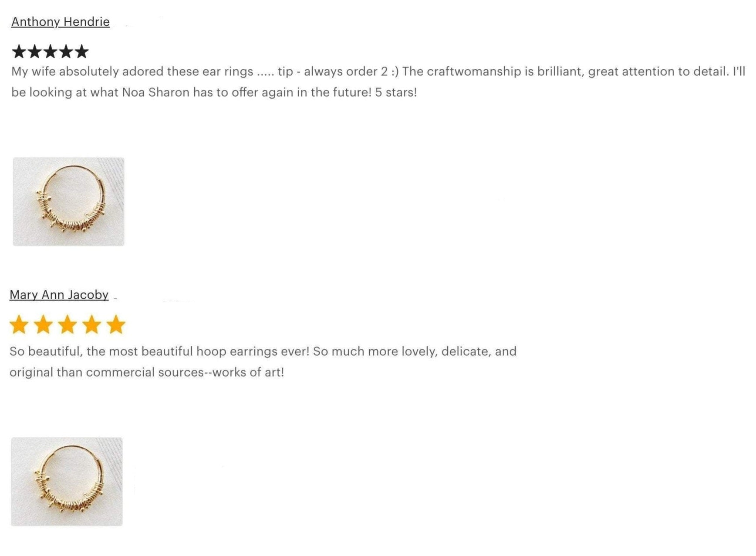This screenshot has height=556, width=756.
Task: Click second orange star in Mary Ann's rating
Action: coord(44,325)
